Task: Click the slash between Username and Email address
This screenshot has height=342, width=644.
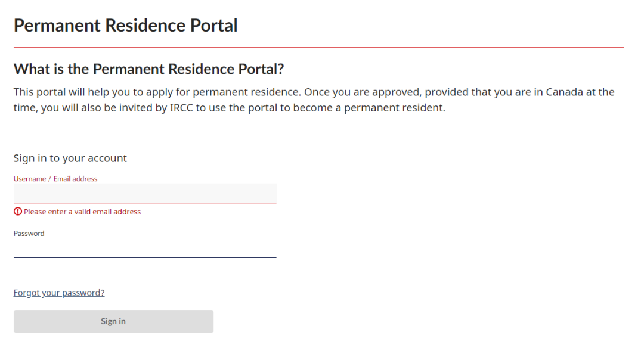Action: pyautogui.click(x=49, y=179)
